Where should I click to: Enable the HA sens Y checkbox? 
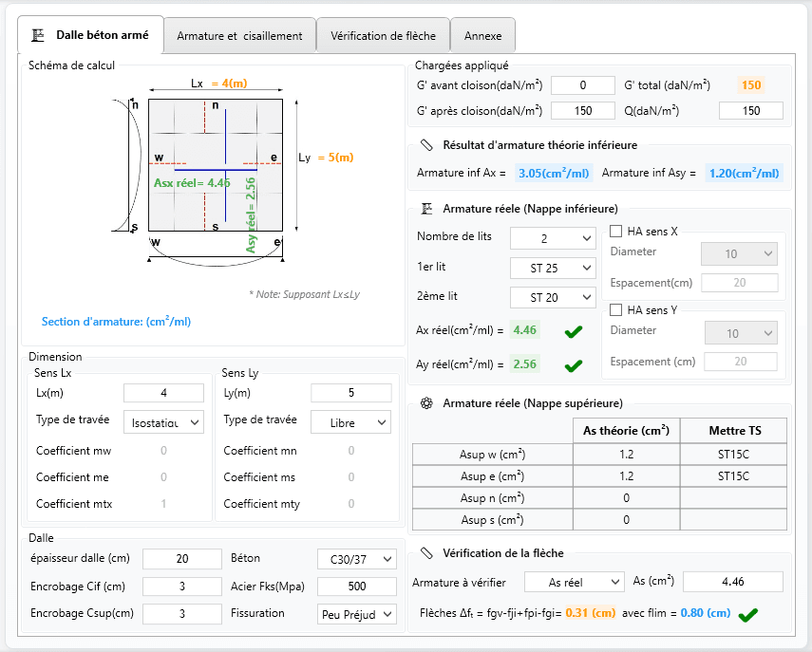[615, 309]
